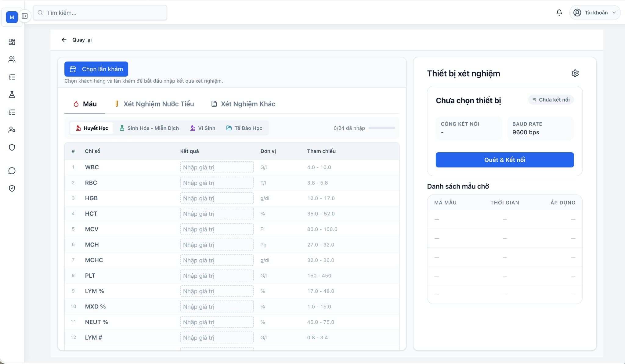Screen dimensions: 625x364
Task: Click the CỔNG KẾT NỐI label
Action: point(460,124)
